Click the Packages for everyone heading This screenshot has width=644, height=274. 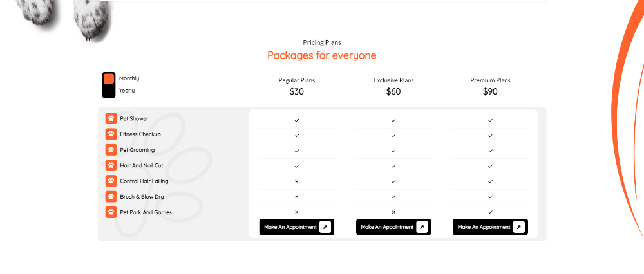(x=321, y=55)
